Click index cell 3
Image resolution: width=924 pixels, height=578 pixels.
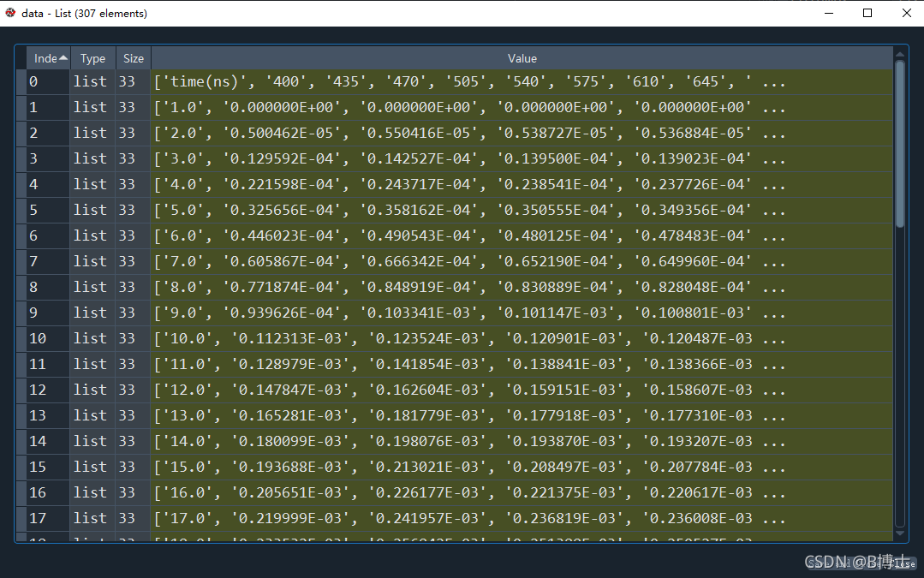click(48, 158)
